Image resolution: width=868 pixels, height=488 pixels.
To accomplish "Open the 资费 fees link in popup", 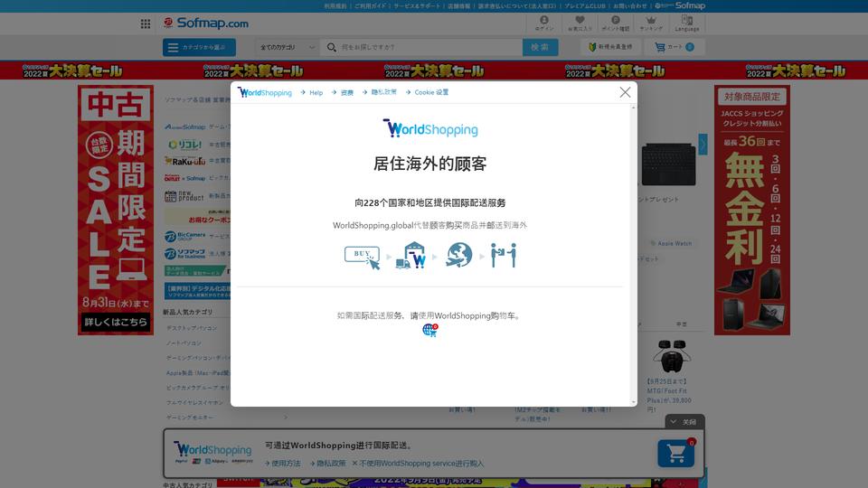I will (346, 92).
